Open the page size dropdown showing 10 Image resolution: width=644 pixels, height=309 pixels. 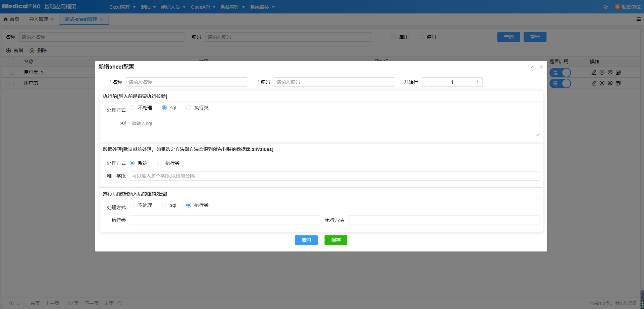[x=14, y=303]
